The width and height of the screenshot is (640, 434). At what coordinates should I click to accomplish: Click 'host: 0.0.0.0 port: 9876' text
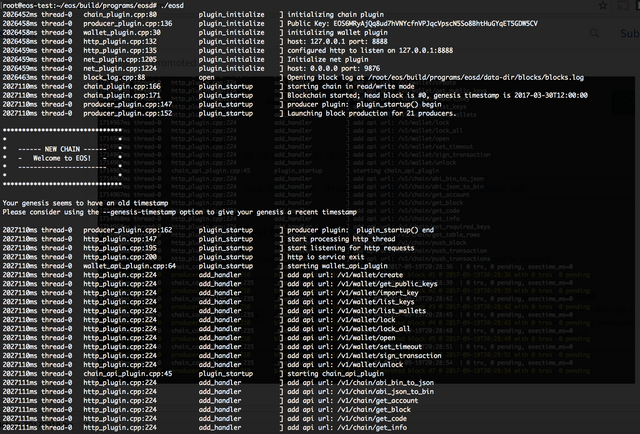[333, 69]
